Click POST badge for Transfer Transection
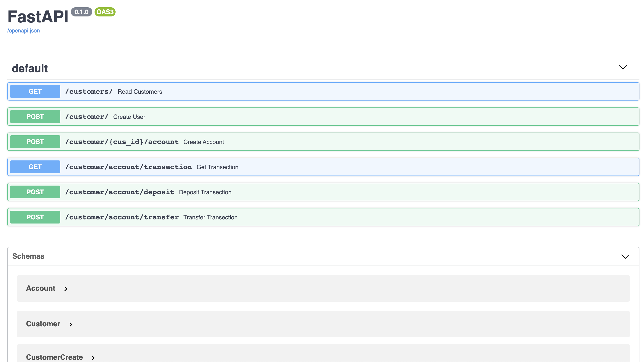The width and height of the screenshot is (644, 362). pyautogui.click(x=35, y=217)
